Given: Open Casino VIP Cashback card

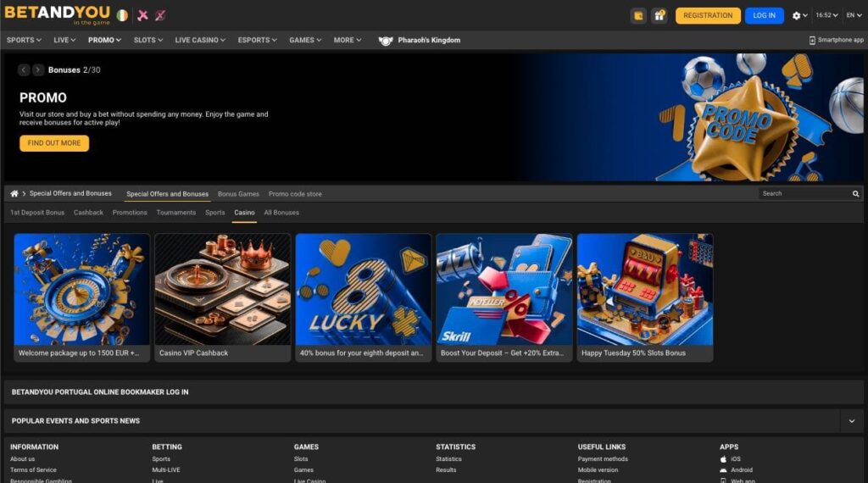Looking at the screenshot, I should click(223, 297).
